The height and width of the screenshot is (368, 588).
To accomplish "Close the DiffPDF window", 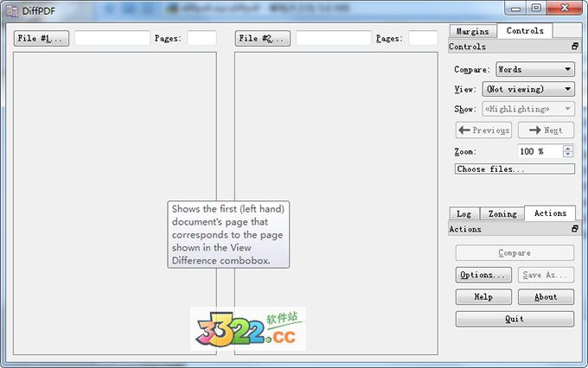I will 565,8.
